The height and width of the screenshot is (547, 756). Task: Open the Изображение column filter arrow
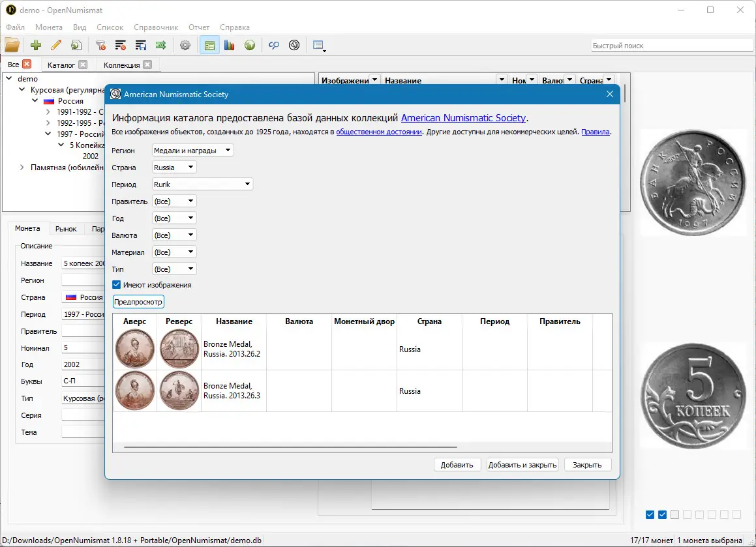(x=374, y=80)
